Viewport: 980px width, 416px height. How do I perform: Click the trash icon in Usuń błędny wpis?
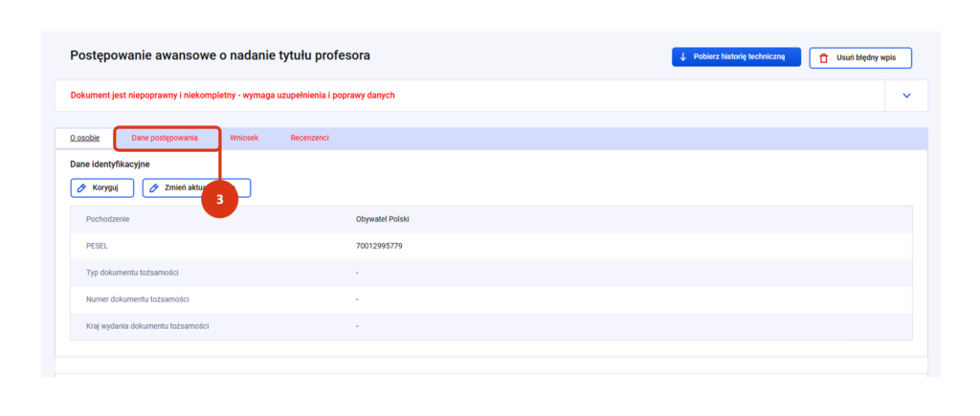(x=823, y=58)
